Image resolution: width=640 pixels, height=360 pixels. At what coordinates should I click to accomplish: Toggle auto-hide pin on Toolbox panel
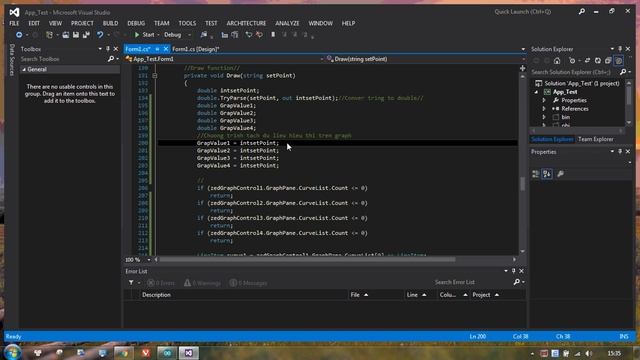point(108,49)
